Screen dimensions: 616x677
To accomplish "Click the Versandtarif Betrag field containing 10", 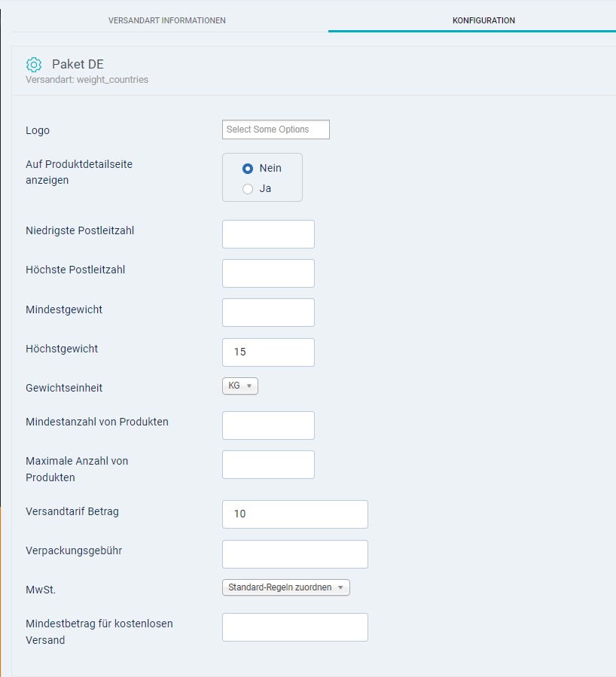I will [x=295, y=514].
